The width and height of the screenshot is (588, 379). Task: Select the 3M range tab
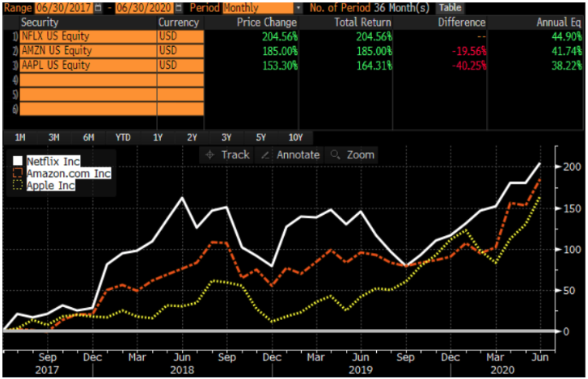point(54,137)
